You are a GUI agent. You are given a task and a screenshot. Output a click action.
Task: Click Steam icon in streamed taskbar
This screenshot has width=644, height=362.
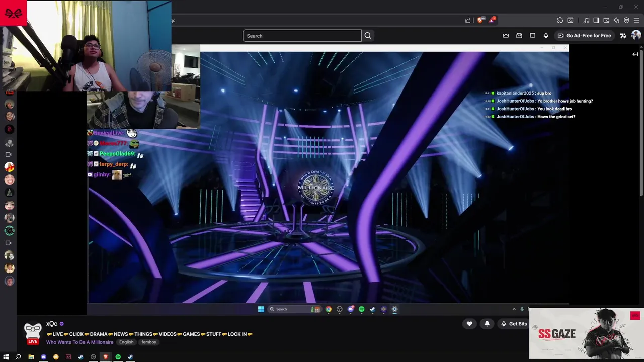click(x=372, y=309)
